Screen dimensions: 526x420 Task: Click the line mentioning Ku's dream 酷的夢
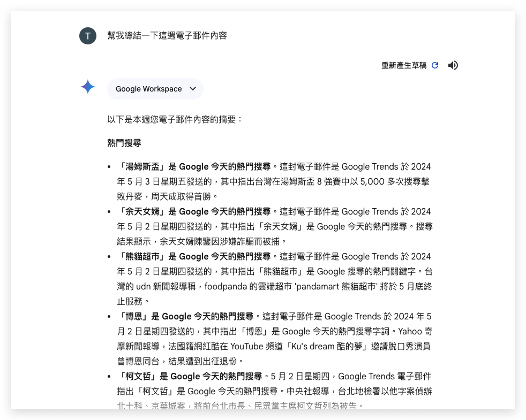coord(274,346)
